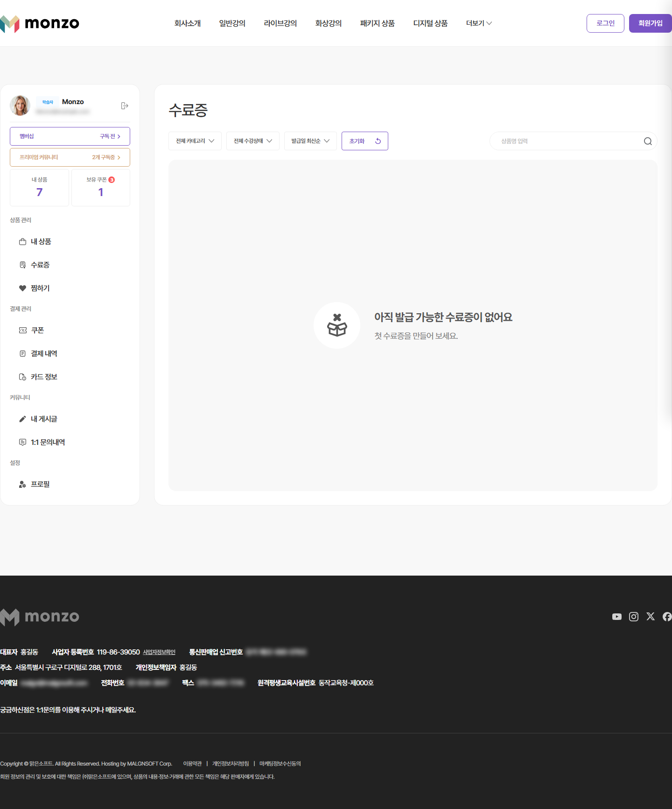Click the red coupon badge showing 3
The height and width of the screenshot is (809, 672).
point(112,180)
